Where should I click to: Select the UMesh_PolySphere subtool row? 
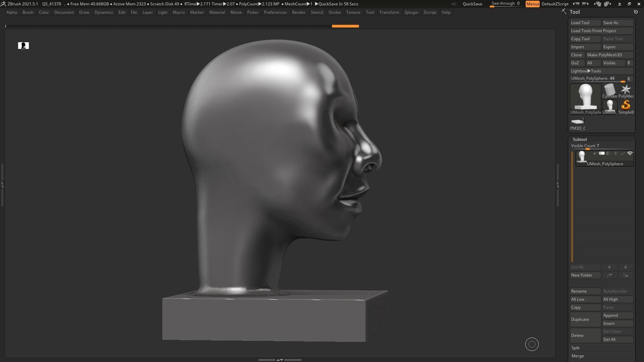(604, 159)
